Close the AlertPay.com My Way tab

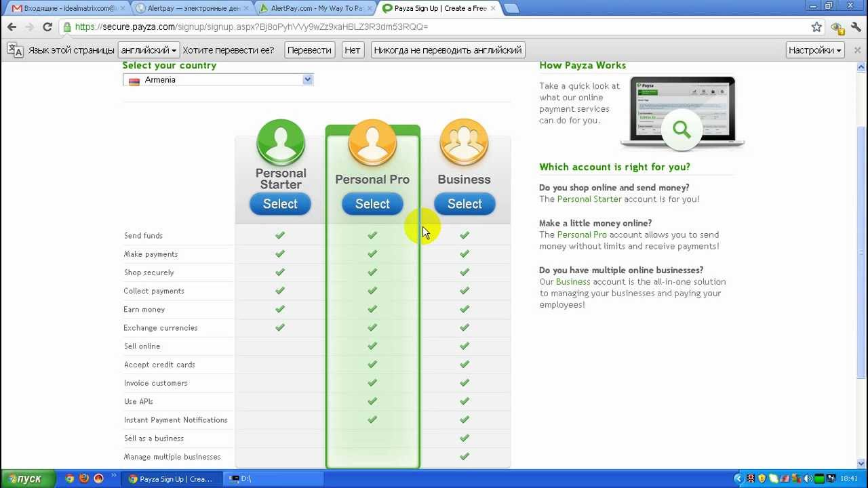[370, 8]
